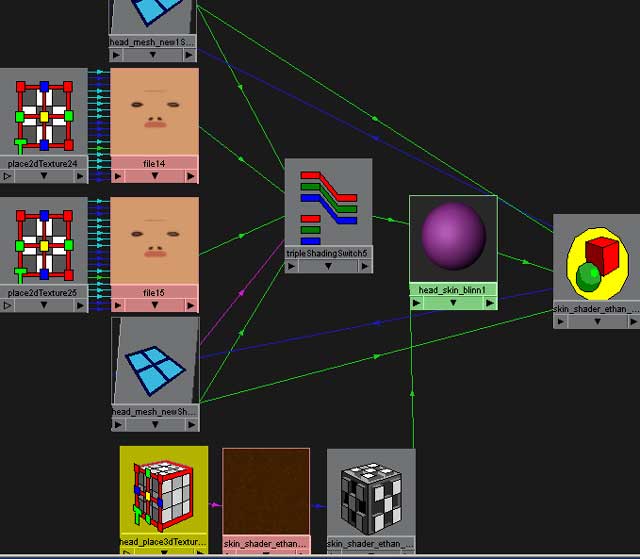Click the head_mesh_new1S... label
Viewport: 640px width, 559px height.
click(152, 42)
